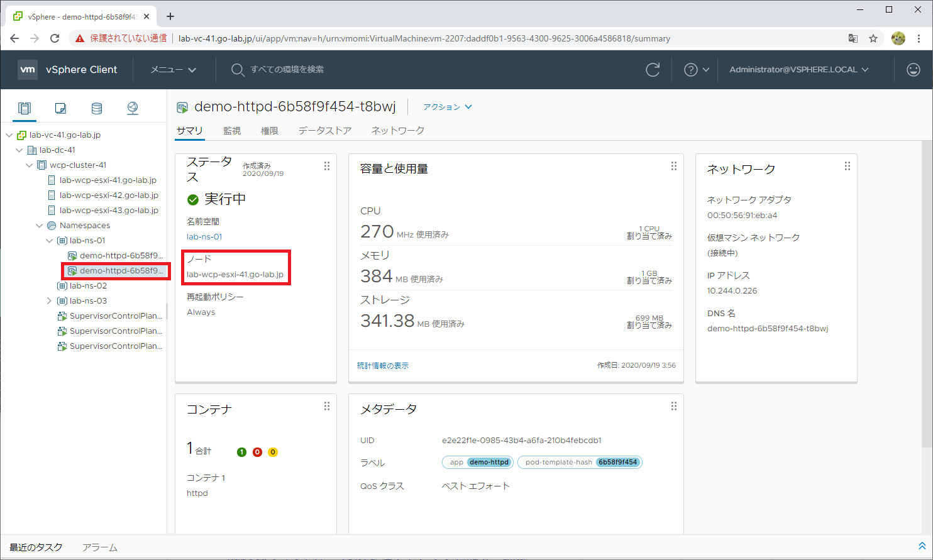Viewport: 933px width, 560px height.
Task: Collapse lab-vc-41.go-lab.jp tree node
Action: [9, 135]
